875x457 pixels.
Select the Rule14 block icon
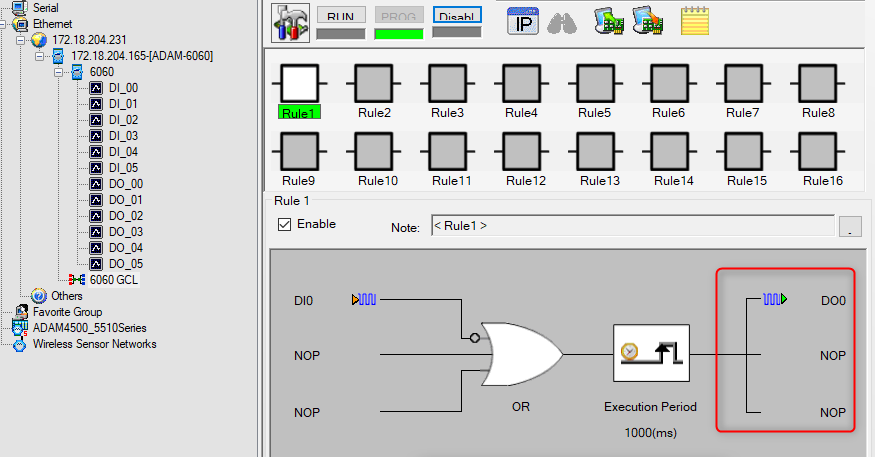click(670, 151)
